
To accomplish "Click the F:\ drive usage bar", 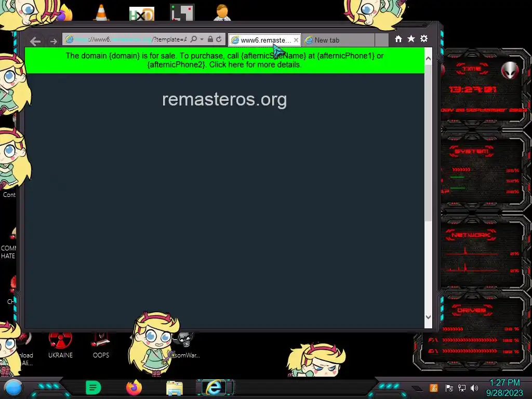I will click(x=470, y=340).
